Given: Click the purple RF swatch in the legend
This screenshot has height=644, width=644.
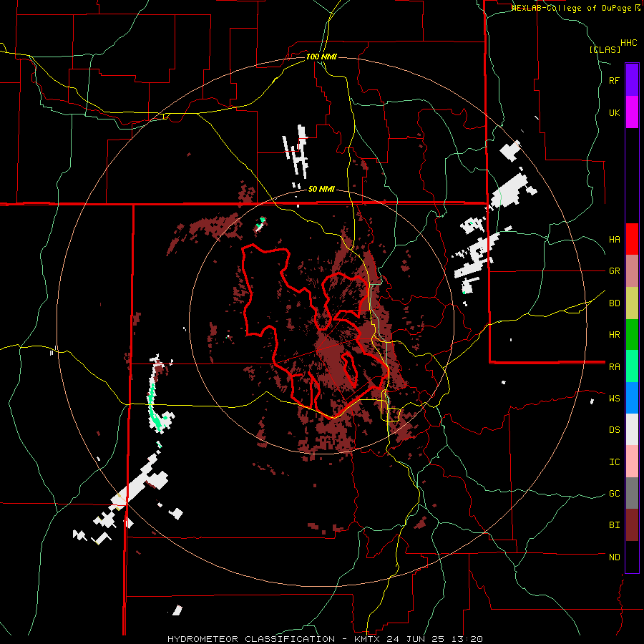Looking at the screenshot, I should [632, 79].
